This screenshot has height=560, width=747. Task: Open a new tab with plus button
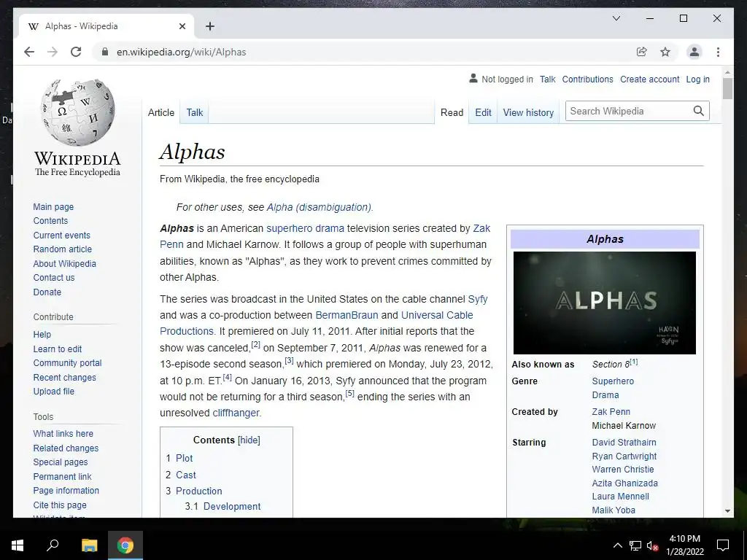pyautogui.click(x=209, y=26)
